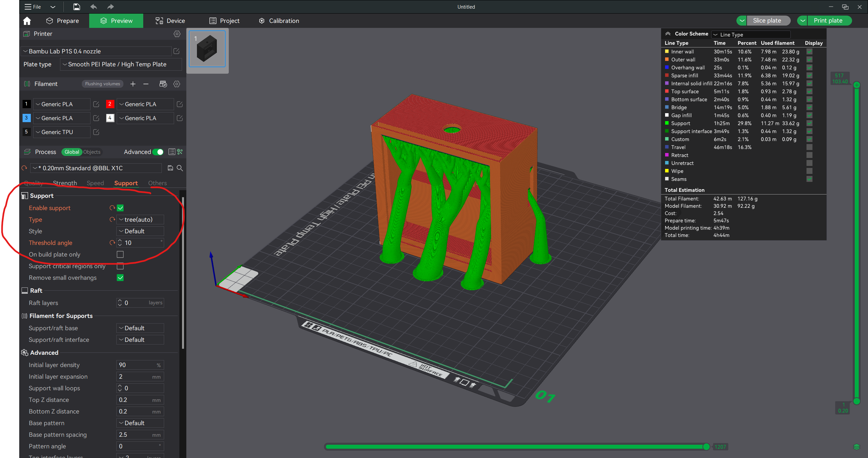The image size is (868, 458).
Task: Click the layers icon at bottom right
Action: (x=856, y=447)
